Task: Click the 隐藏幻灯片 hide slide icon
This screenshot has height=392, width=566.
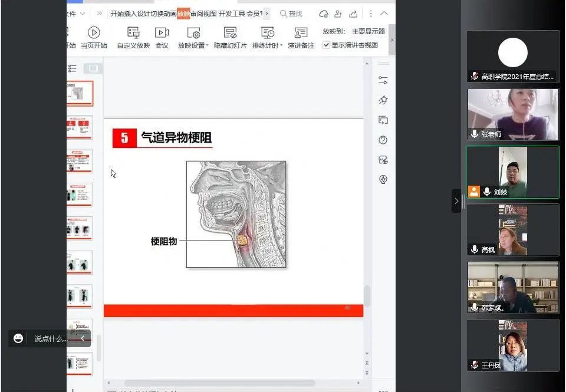Action: tap(230, 33)
